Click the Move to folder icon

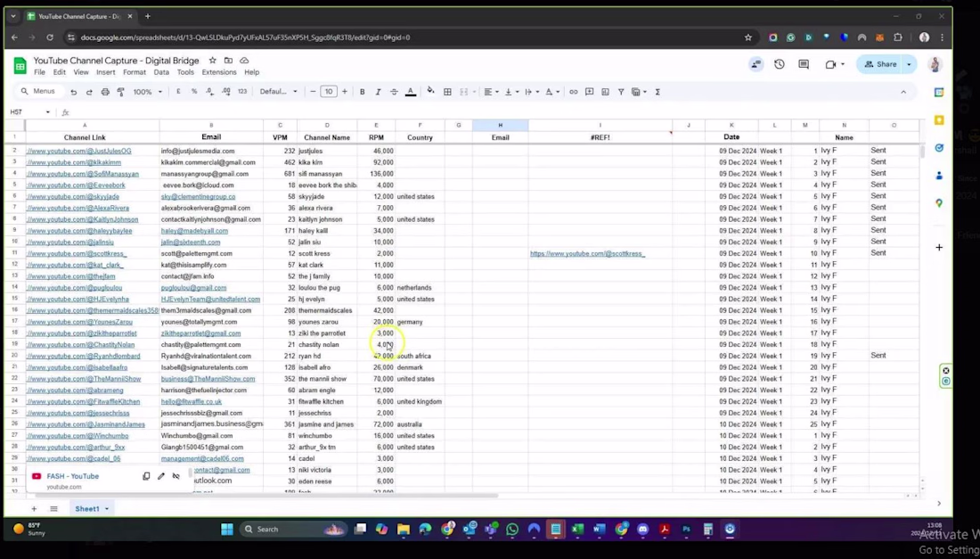(x=228, y=60)
